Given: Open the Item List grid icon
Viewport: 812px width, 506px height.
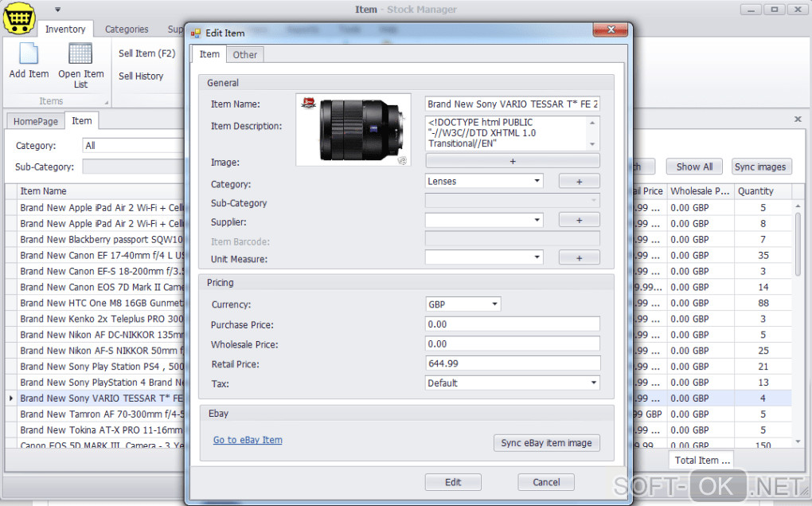Looking at the screenshot, I should point(80,53).
